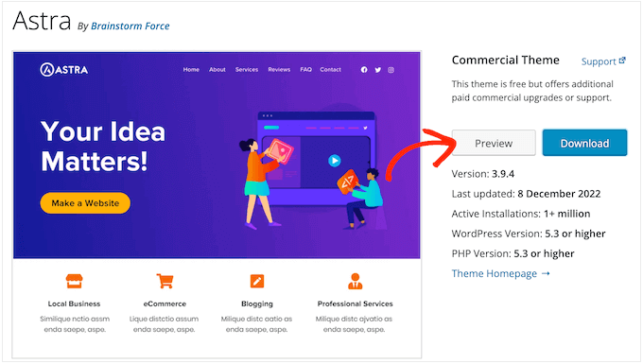Viewport: 643px width, 364px height.
Task: Click the pink image card icon in illustration
Action: pyautogui.click(x=280, y=150)
